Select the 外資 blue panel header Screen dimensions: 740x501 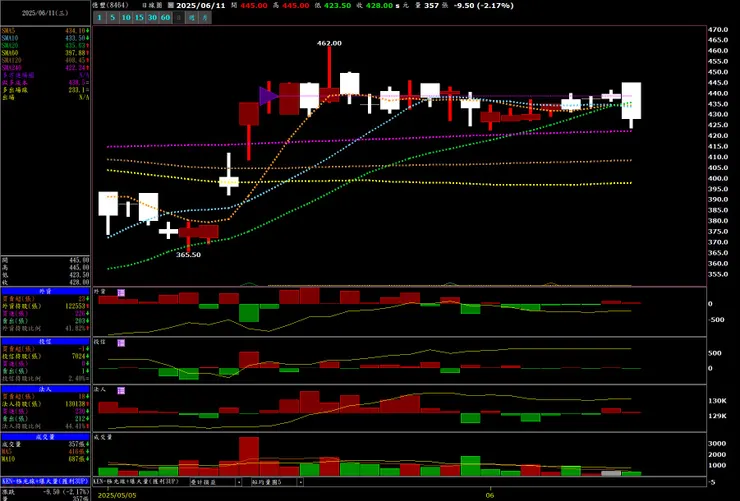pos(45,292)
